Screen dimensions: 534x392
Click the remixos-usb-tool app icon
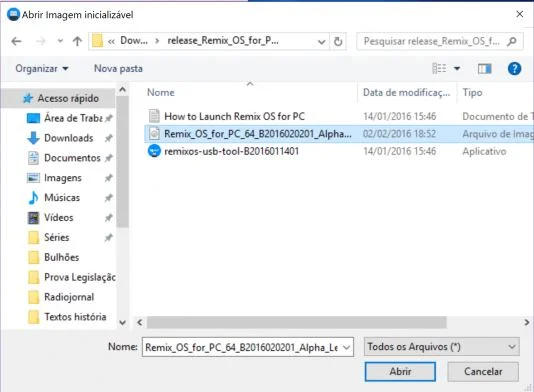tap(154, 151)
